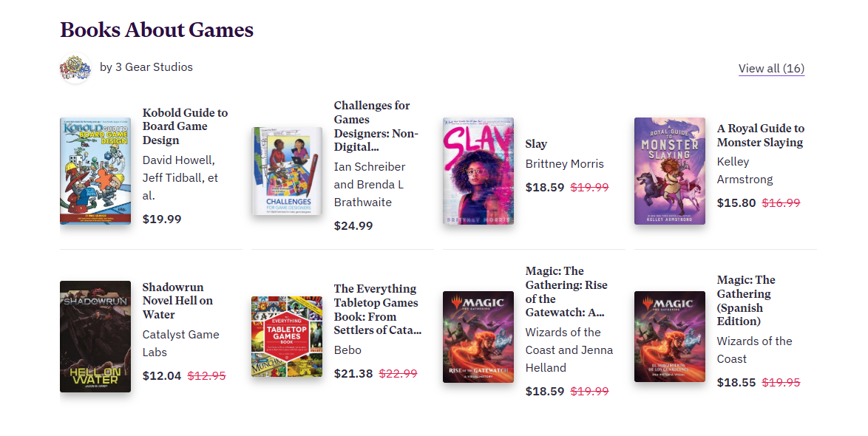Click Everything Tabletop Games Book cover
Viewport: 868px width, 436px height.
pyautogui.click(x=287, y=337)
